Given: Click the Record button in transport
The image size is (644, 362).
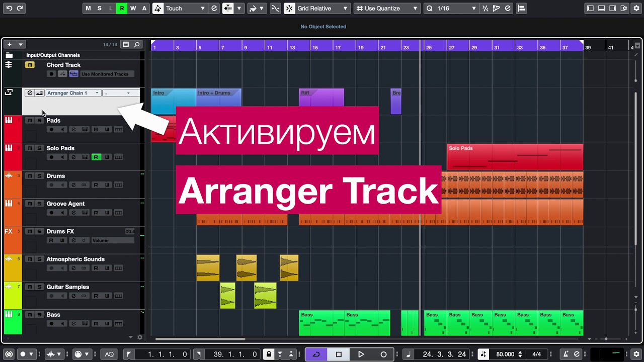Looking at the screenshot, I should (x=383, y=354).
